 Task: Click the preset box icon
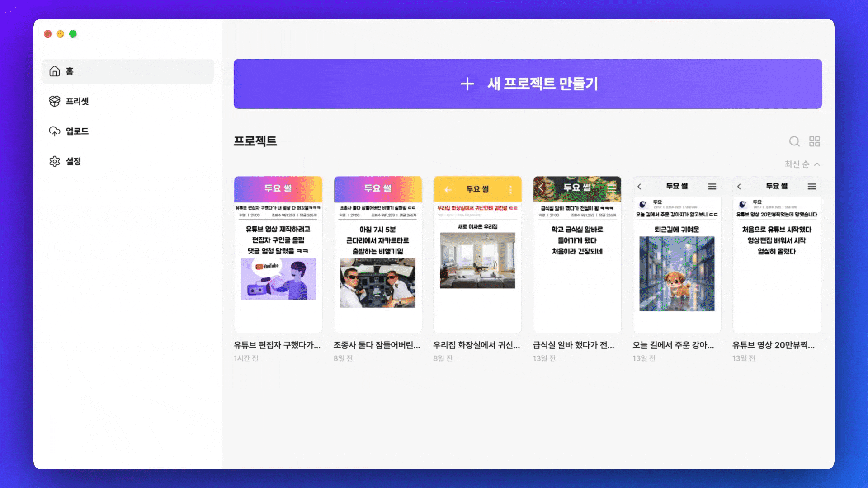click(x=55, y=101)
